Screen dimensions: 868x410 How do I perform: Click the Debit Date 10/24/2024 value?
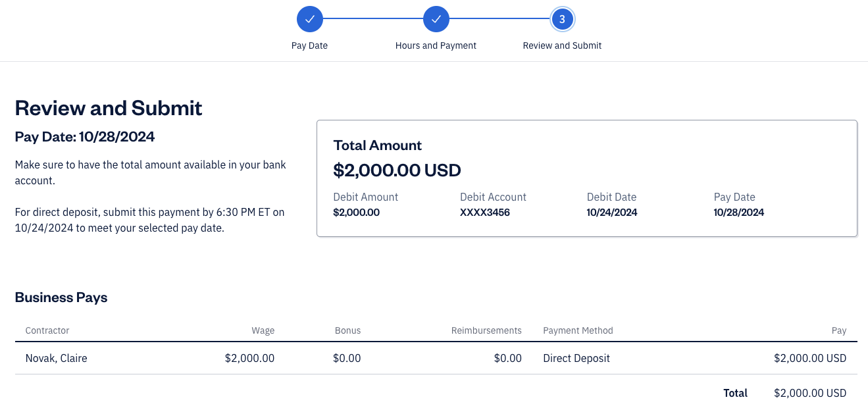(612, 213)
